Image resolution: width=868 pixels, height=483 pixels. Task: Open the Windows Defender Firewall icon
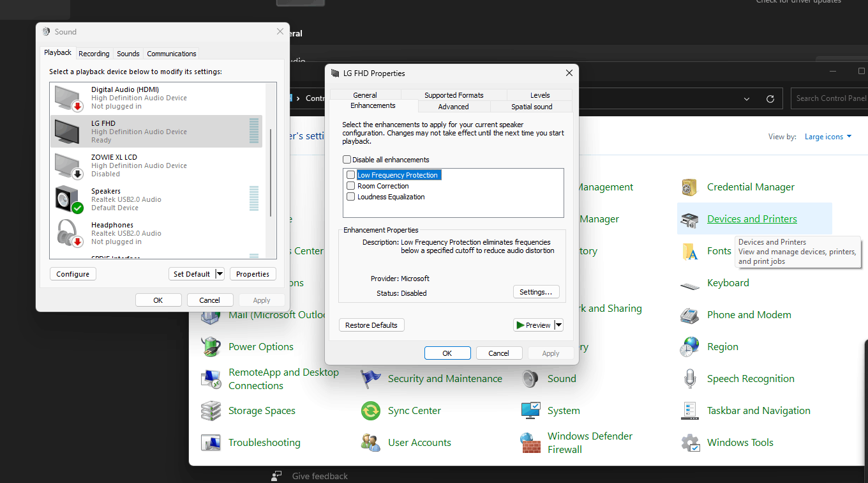click(x=530, y=443)
